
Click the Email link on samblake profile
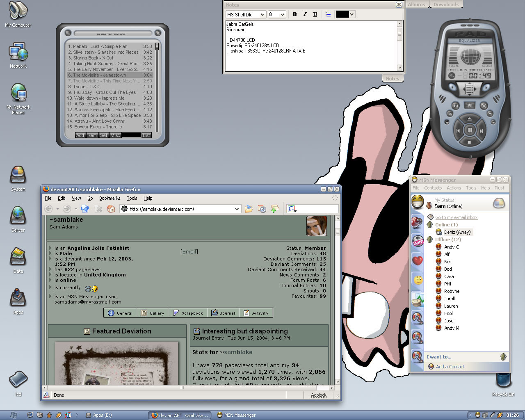189,252
